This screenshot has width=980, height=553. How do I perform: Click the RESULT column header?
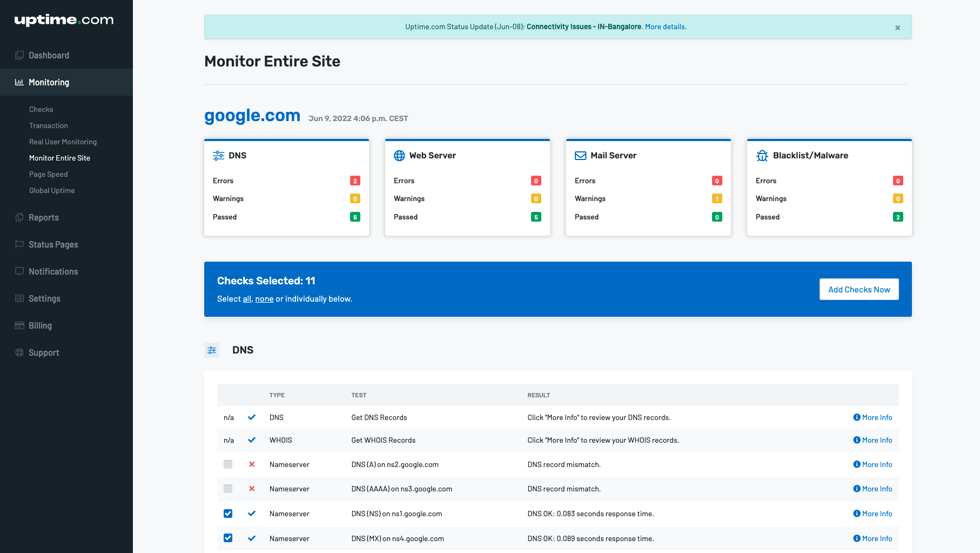coord(539,395)
